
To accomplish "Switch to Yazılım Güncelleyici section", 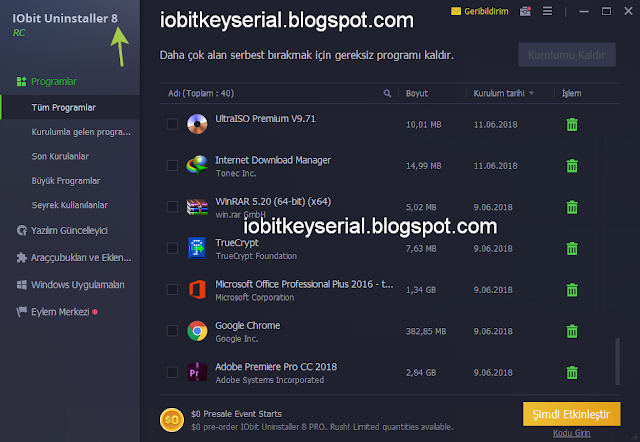I will [69, 231].
